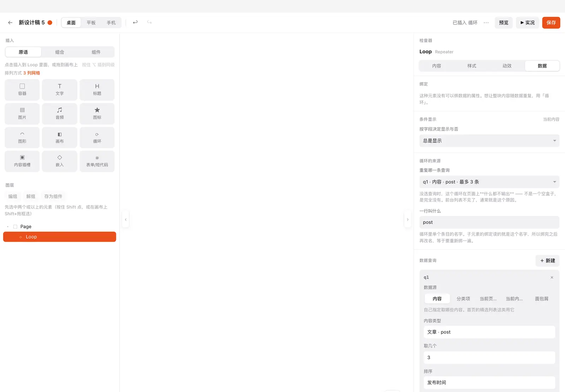
Task: Collapse the right inspector with chevron
Action: coord(408,219)
